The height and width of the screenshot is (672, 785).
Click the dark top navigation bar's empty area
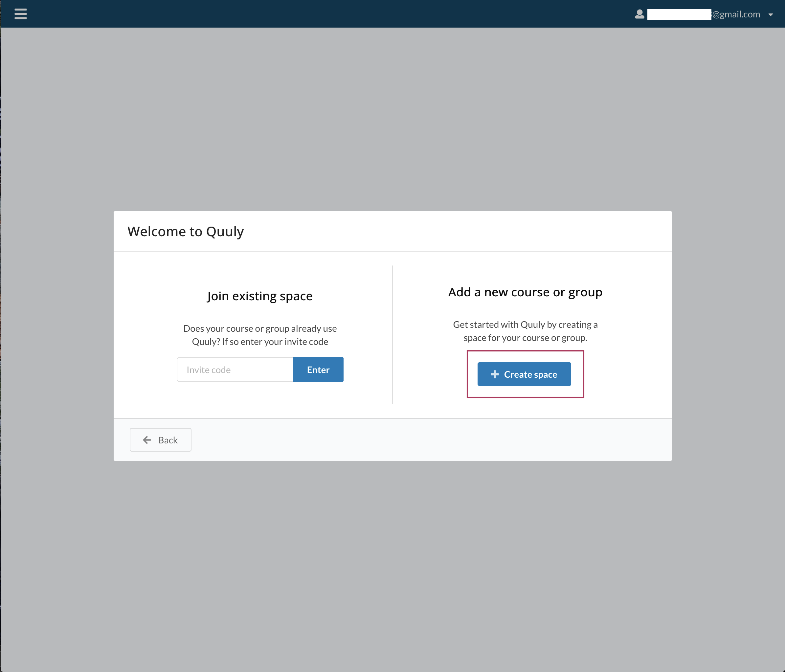click(x=326, y=14)
